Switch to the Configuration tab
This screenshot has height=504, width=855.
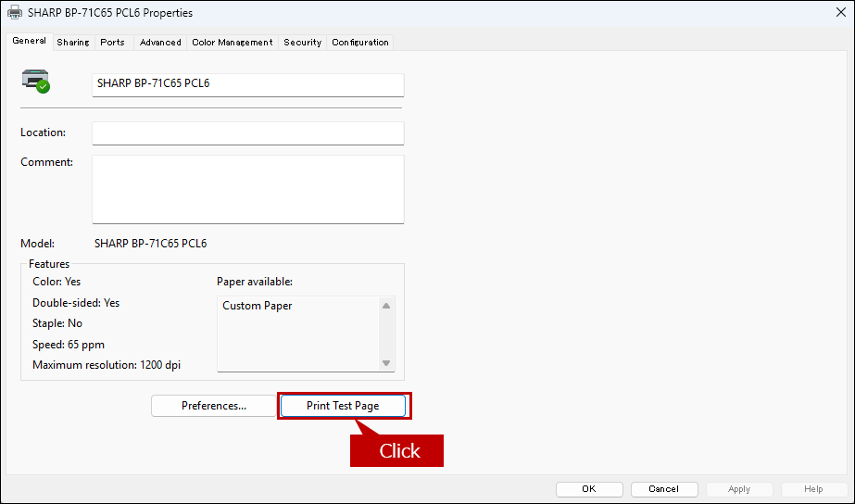(x=360, y=42)
